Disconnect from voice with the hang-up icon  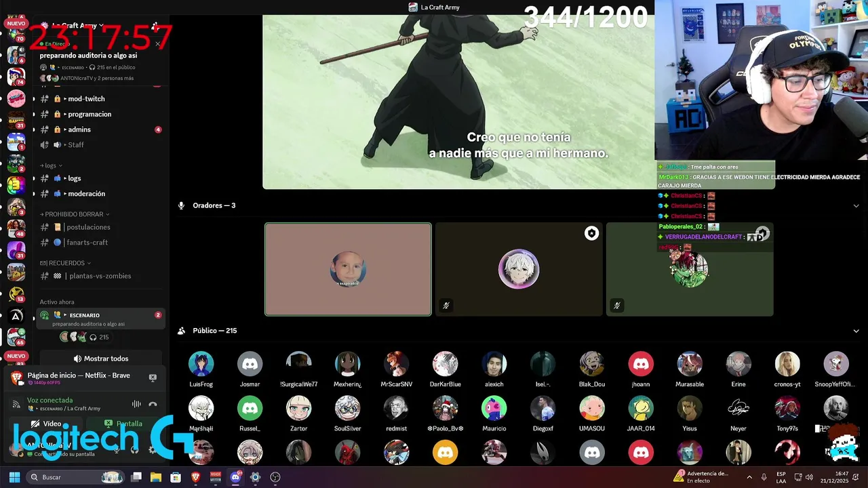[153, 404]
